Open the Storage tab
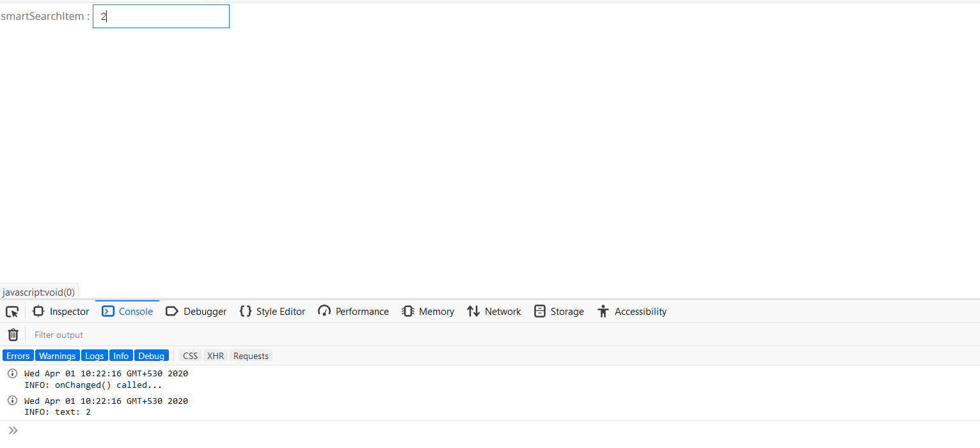Viewport: 980px width, 448px height. tap(559, 312)
